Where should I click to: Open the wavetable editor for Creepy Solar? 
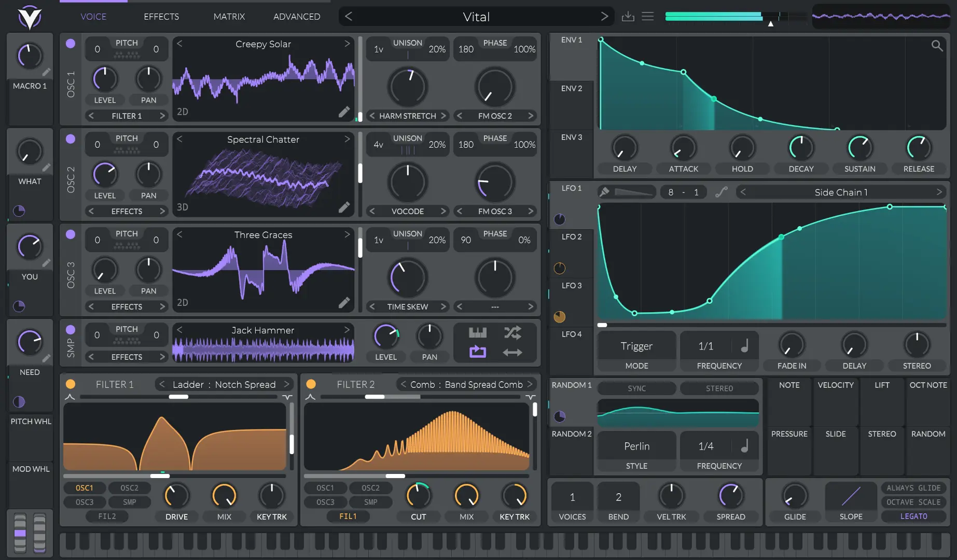[345, 111]
